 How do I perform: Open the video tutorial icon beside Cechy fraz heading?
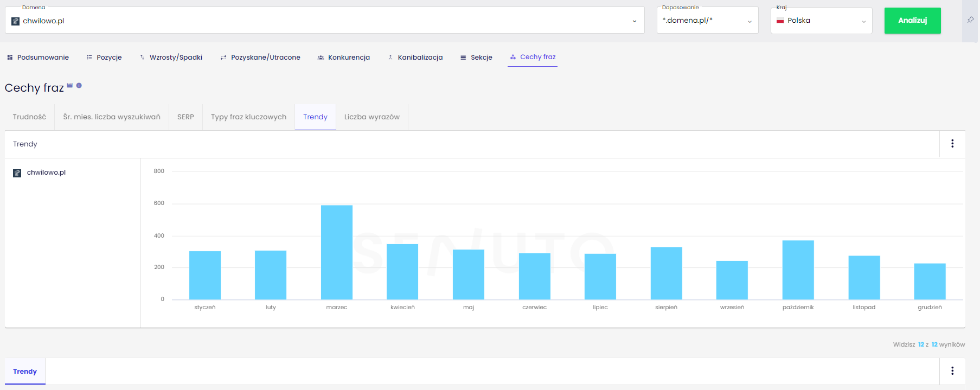click(x=69, y=85)
